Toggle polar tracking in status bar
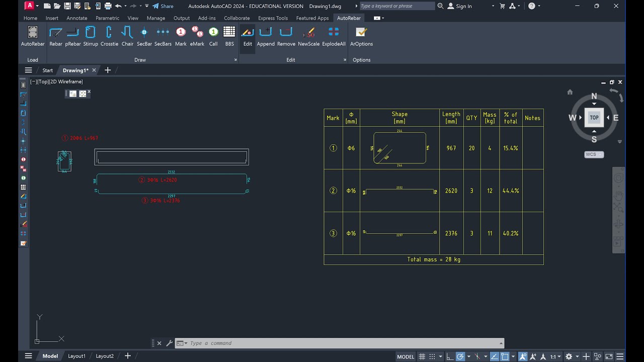This screenshot has height=362, width=644. pos(460,356)
